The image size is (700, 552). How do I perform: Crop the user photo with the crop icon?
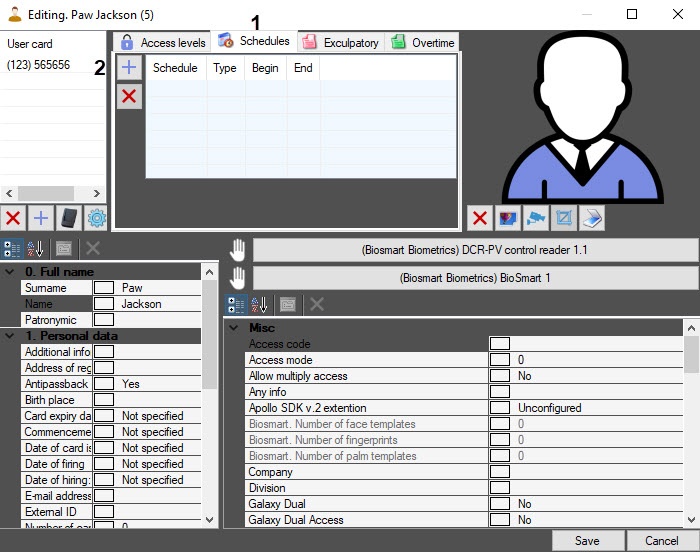pos(564,218)
